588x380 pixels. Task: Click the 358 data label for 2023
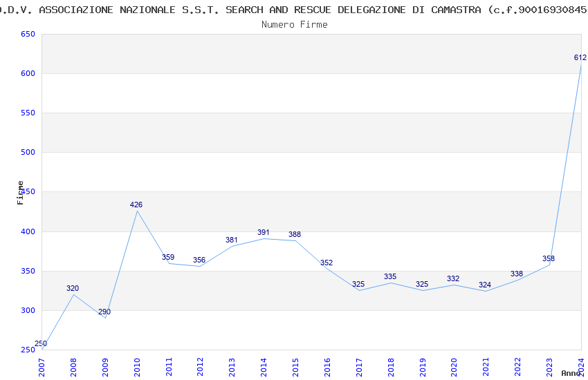point(549,258)
